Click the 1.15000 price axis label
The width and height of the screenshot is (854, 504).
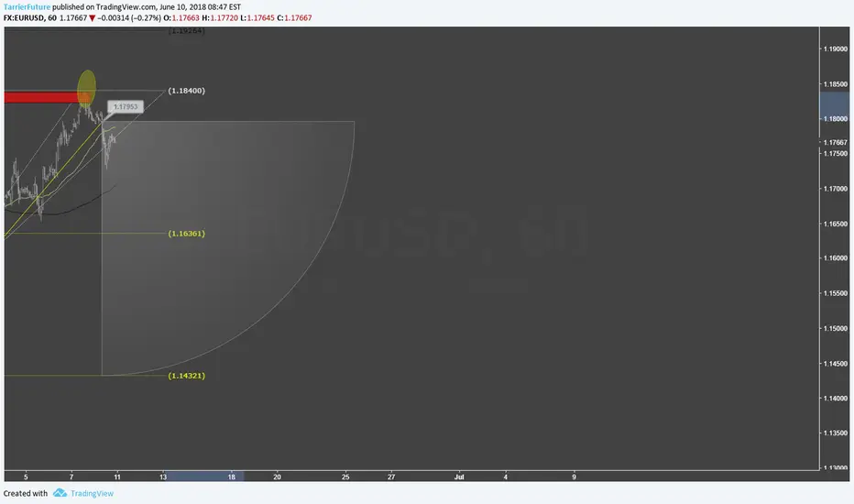[x=836, y=329]
